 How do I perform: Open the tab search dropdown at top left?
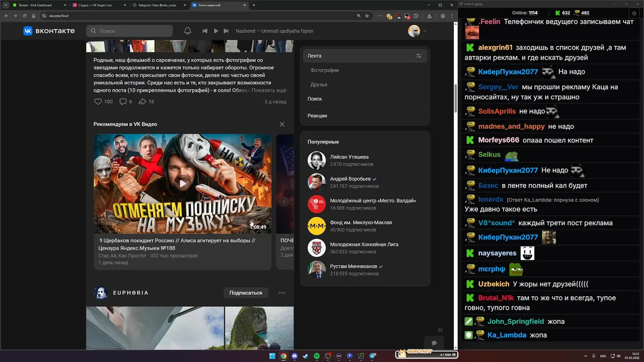[5, 5]
